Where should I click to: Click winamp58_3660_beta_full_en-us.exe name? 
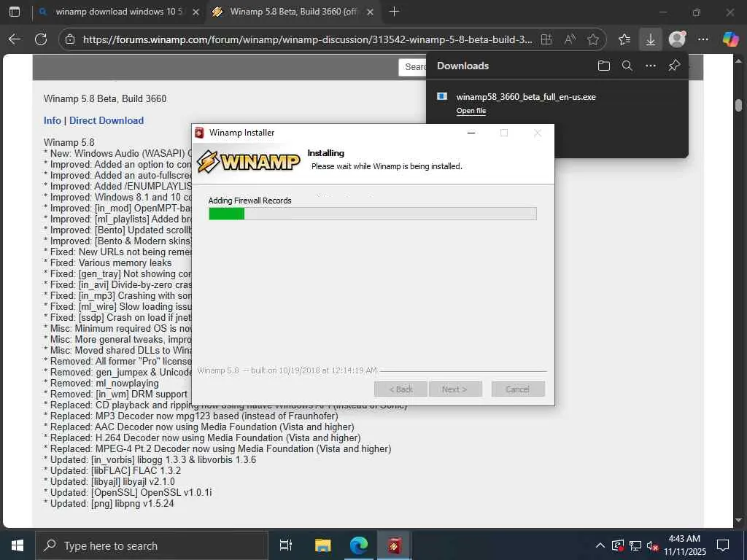click(526, 97)
